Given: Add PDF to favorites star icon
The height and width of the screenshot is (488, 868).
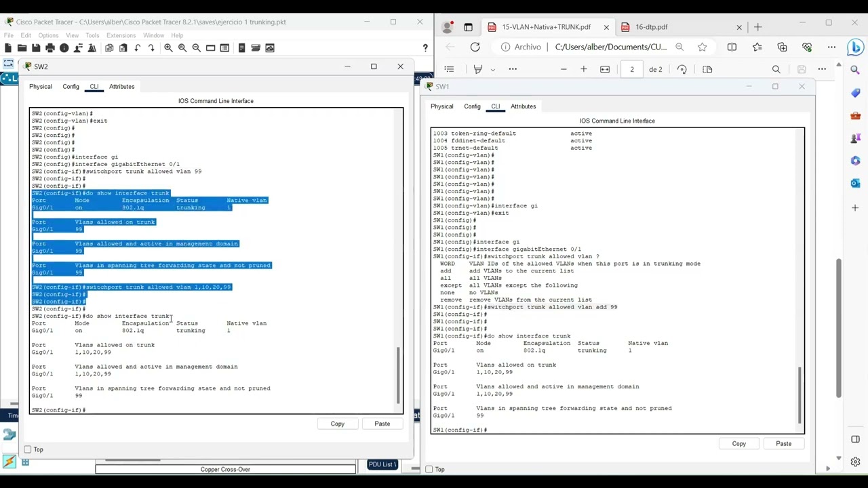Looking at the screenshot, I should click(702, 47).
